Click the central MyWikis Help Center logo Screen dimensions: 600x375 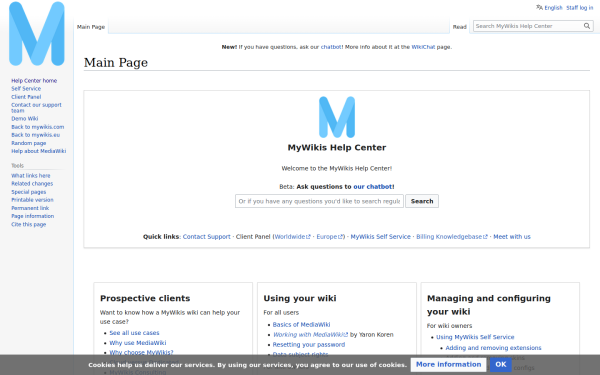(x=337, y=117)
